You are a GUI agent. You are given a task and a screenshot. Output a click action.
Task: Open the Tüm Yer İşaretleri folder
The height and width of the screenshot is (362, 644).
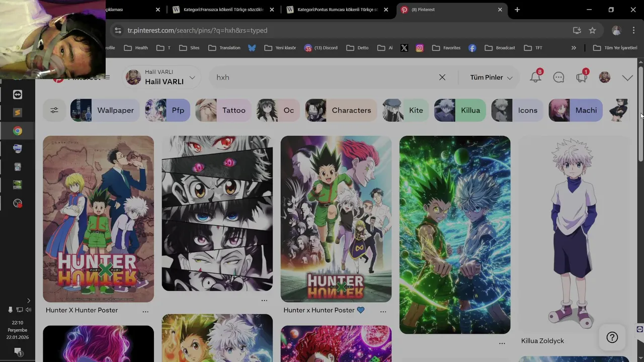click(x=615, y=48)
